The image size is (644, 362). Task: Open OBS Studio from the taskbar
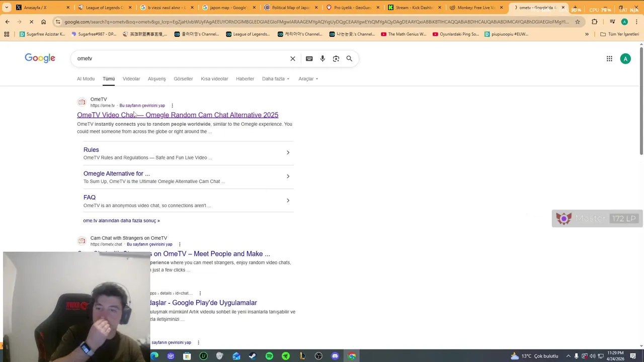click(x=318, y=356)
